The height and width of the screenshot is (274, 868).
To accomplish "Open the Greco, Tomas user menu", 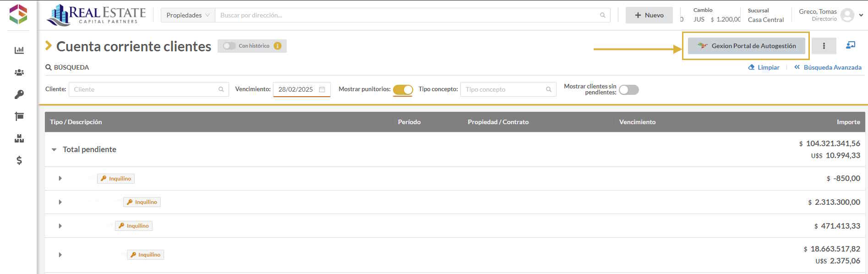I will click(830, 15).
